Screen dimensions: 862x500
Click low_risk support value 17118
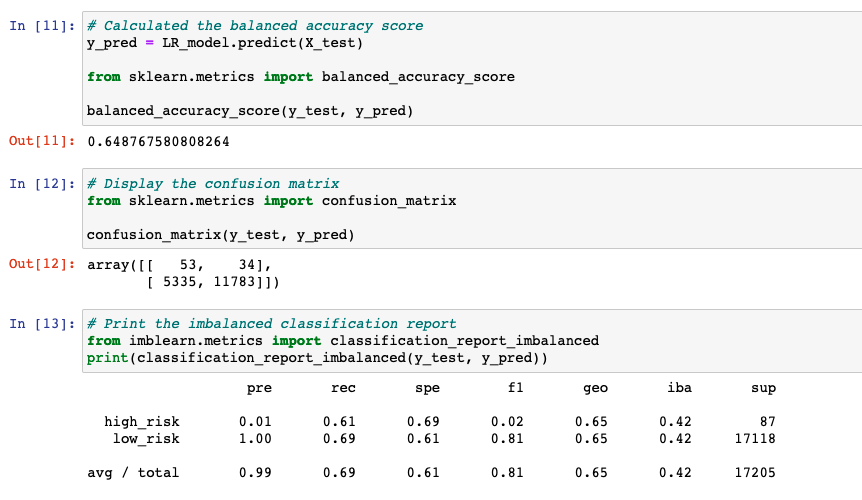pos(755,439)
